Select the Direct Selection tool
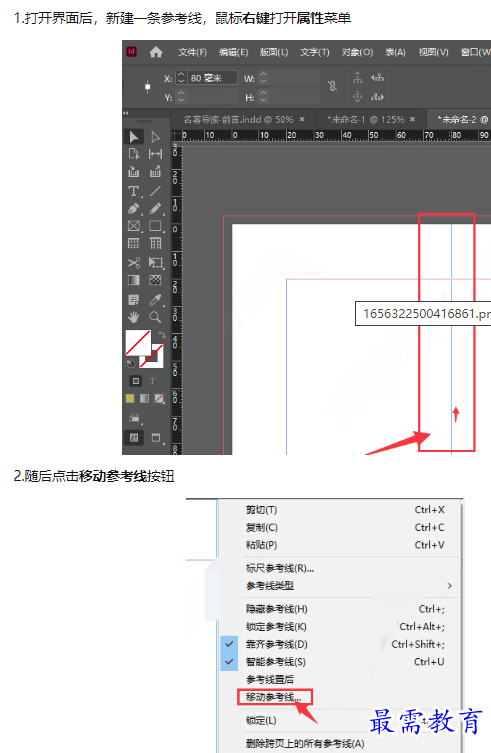491x753 pixels. coord(155,137)
